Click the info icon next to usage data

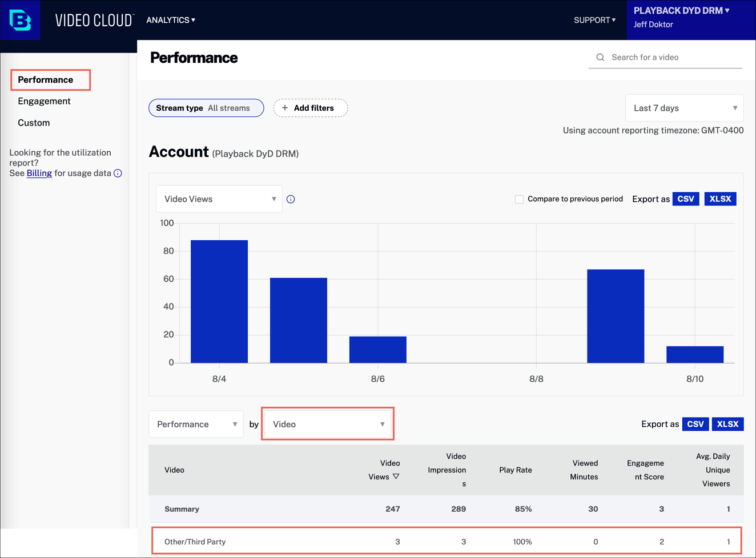[118, 173]
